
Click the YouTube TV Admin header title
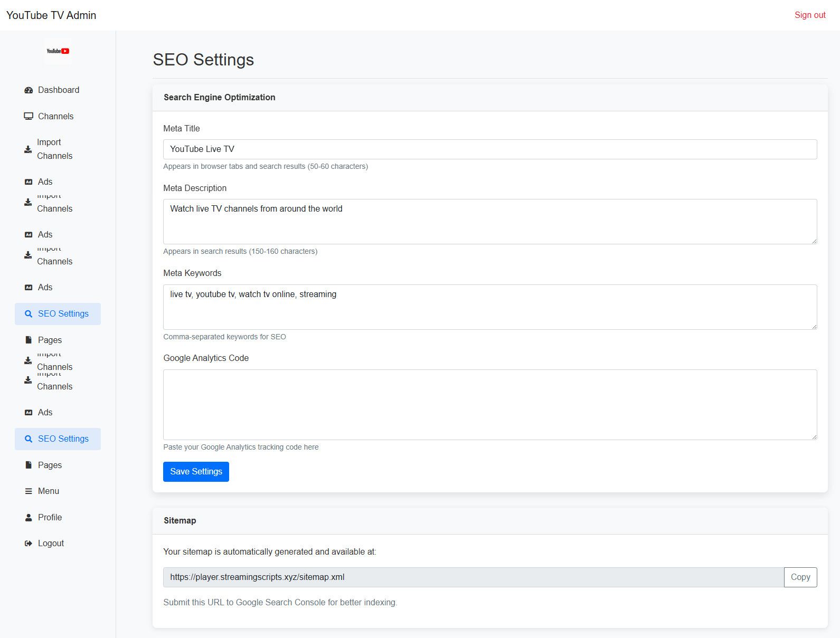coord(51,15)
